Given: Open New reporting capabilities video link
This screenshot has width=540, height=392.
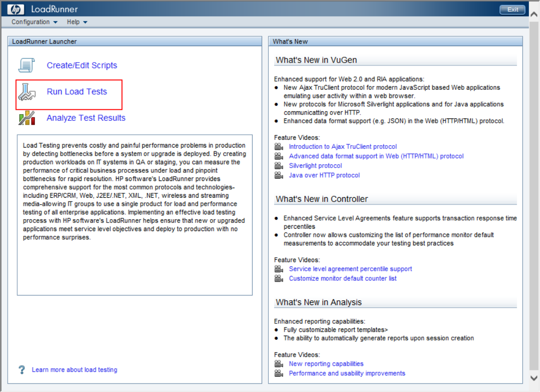Looking at the screenshot, I should [x=326, y=364].
